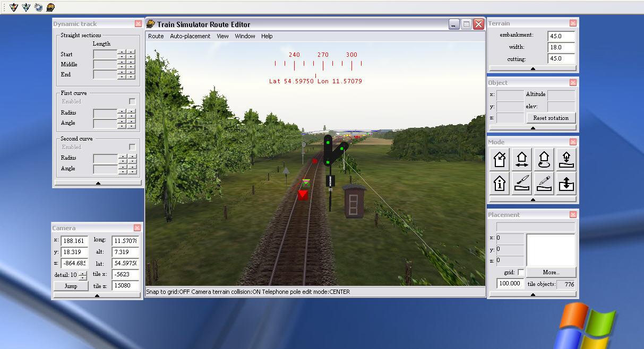
Task: Select the object selection mode icon
Action: (500, 159)
